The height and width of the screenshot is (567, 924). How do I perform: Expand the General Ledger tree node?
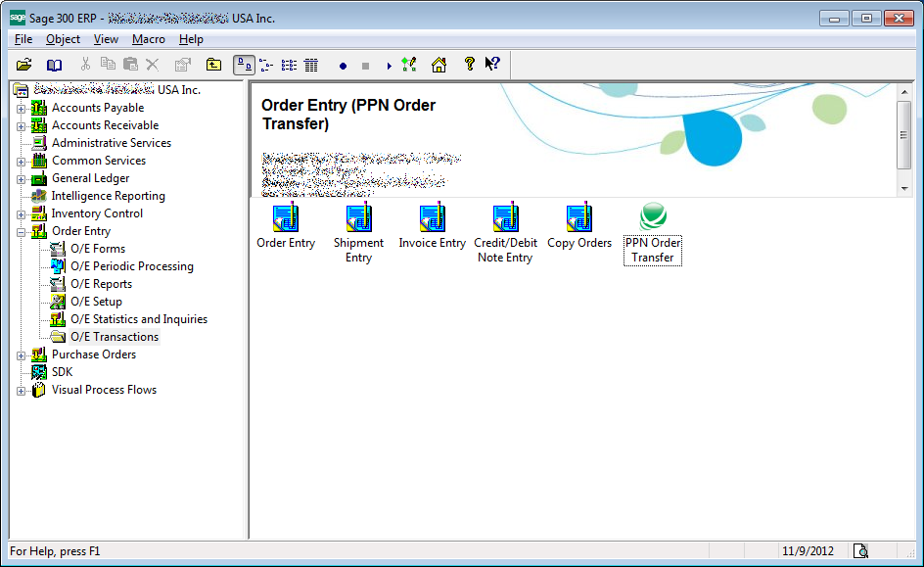(21, 180)
